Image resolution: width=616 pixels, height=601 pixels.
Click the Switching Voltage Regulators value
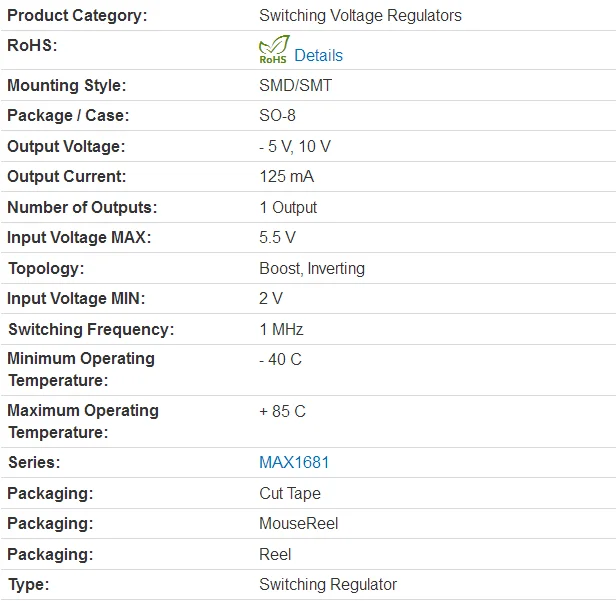point(360,15)
